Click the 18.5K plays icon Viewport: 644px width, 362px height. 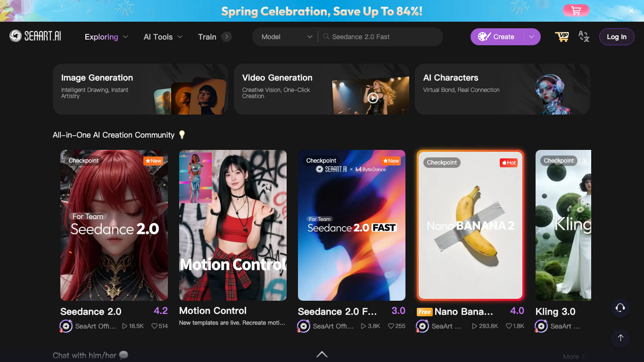124,326
